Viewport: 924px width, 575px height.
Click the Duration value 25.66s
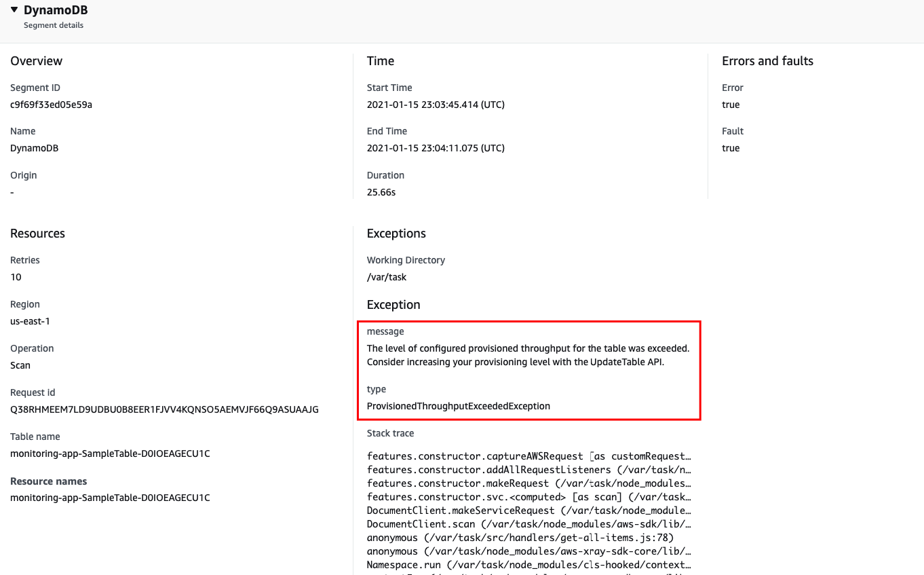pyautogui.click(x=381, y=192)
